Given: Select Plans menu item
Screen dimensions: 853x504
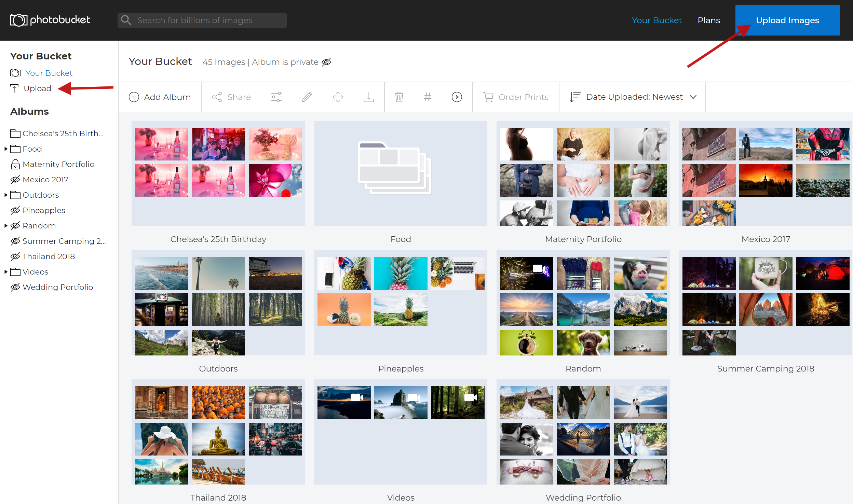Looking at the screenshot, I should 709,20.
